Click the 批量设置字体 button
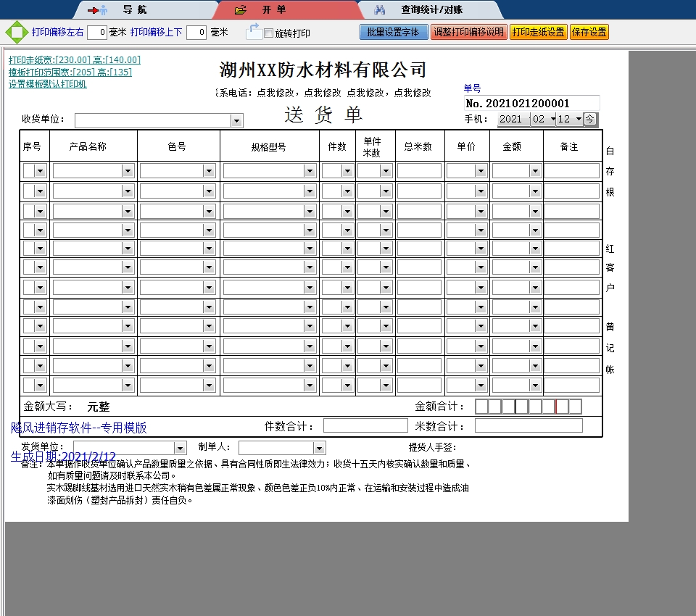696x616 pixels. point(393,33)
